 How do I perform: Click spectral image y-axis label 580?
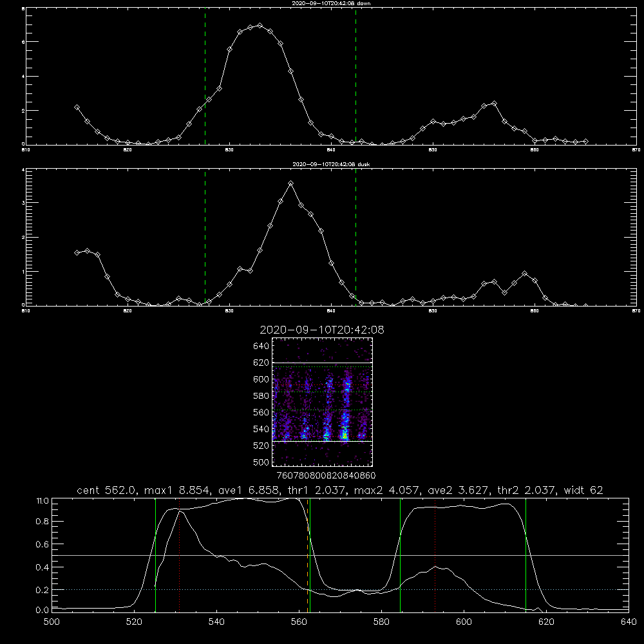[261, 396]
